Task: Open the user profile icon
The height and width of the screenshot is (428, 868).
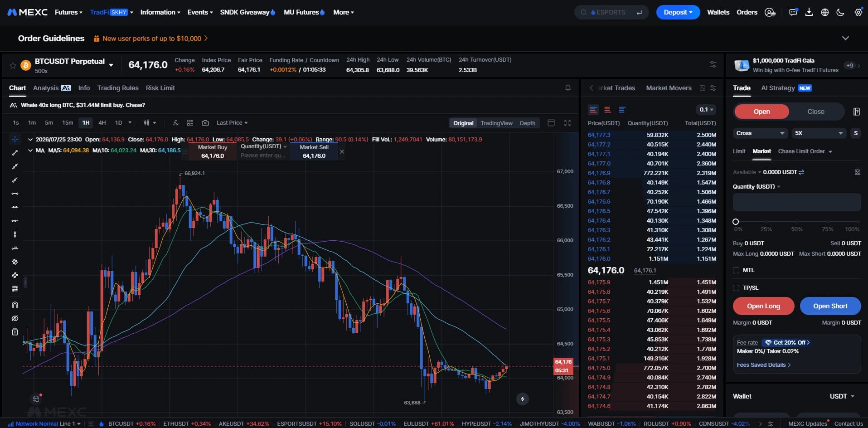Action: point(770,12)
